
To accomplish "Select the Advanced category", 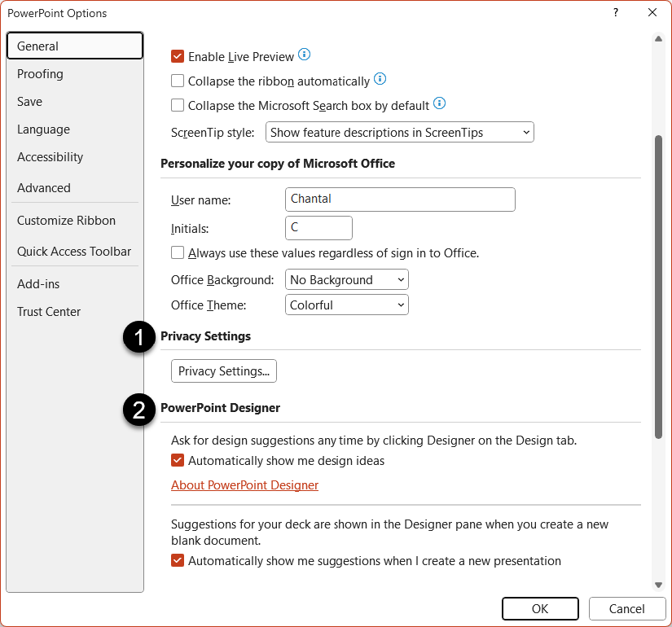I will (75, 188).
